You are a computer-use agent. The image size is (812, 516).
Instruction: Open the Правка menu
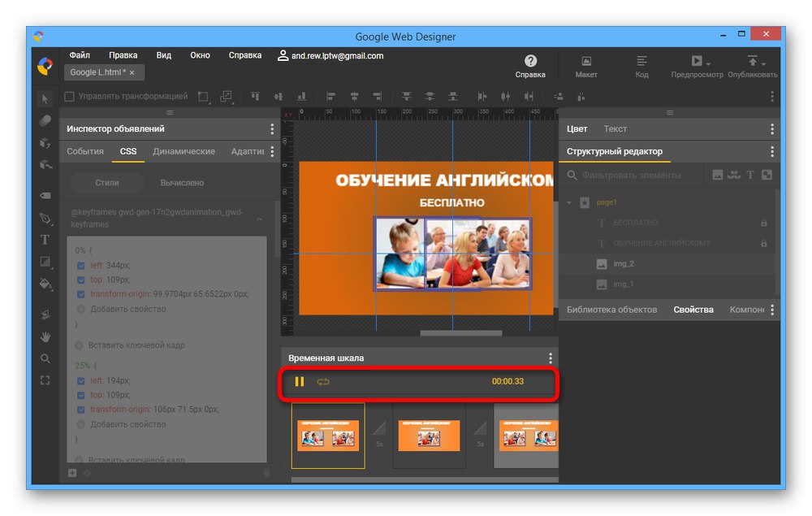click(x=123, y=55)
